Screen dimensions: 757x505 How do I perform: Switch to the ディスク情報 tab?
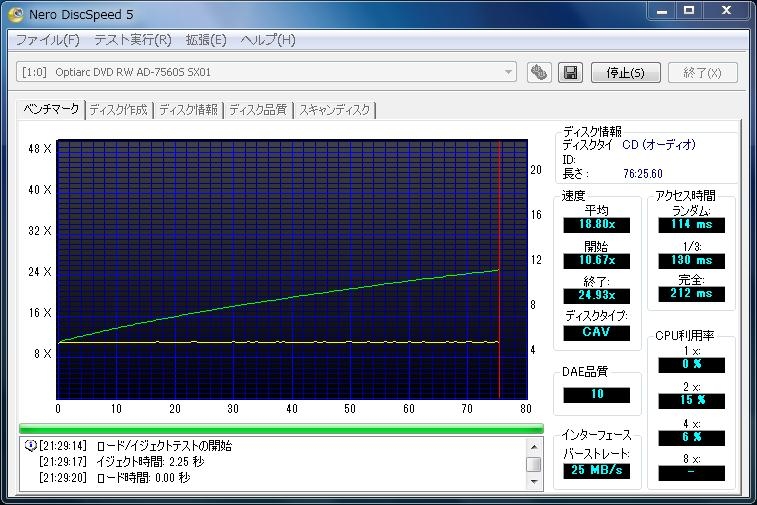click(x=188, y=110)
